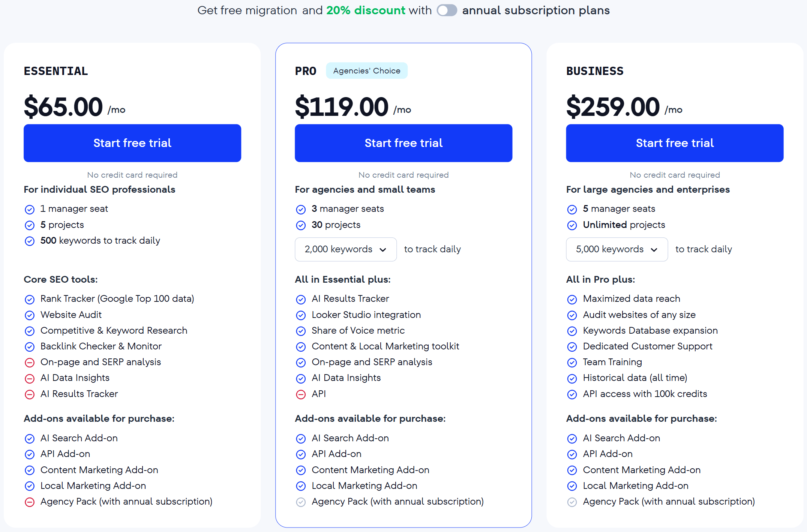Click the Agencies' Choice badge

click(x=366, y=70)
